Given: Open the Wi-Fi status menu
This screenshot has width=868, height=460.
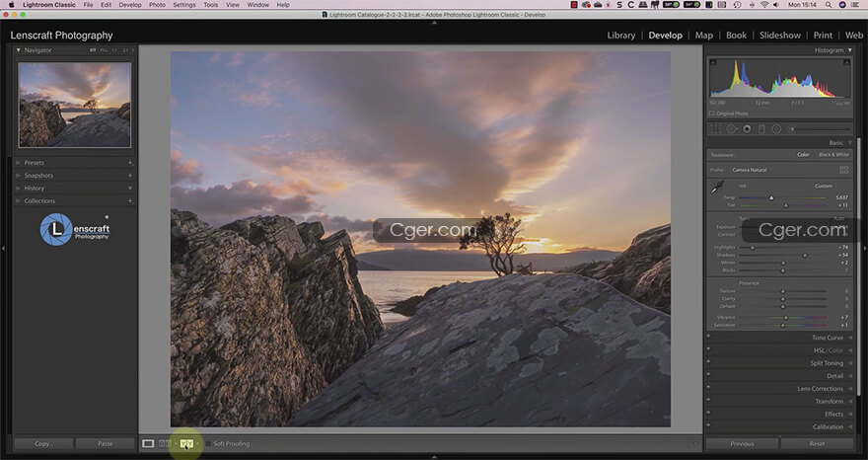Looking at the screenshot, I should [x=763, y=4].
